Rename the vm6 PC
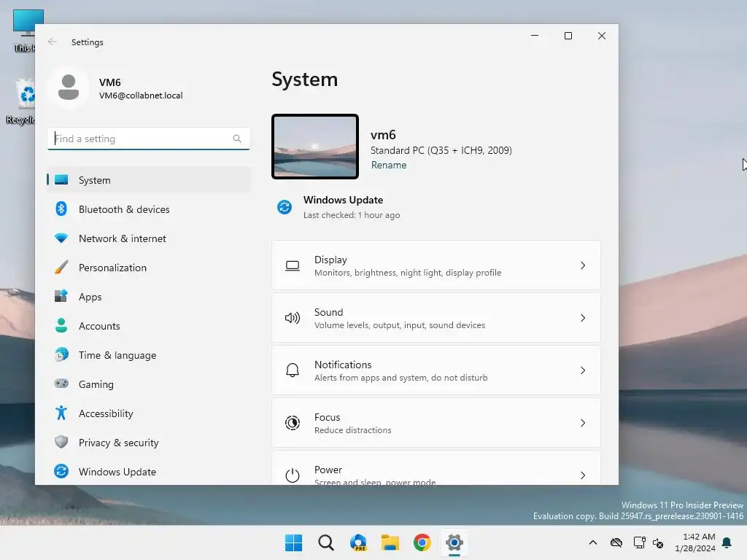This screenshot has height=560, width=747. (x=389, y=166)
